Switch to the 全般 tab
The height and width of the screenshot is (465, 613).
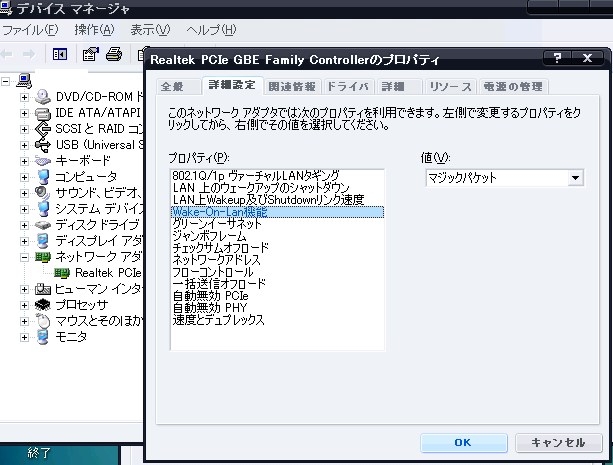[x=178, y=86]
